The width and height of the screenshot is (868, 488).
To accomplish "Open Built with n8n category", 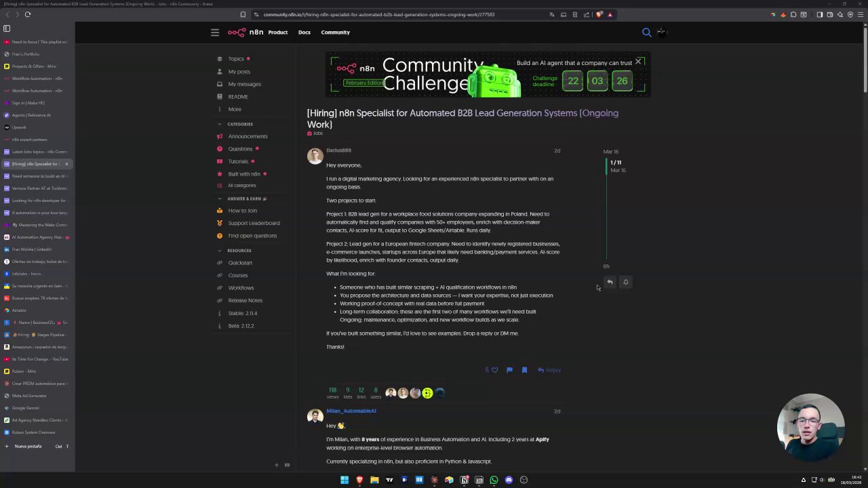I will 244,174.
